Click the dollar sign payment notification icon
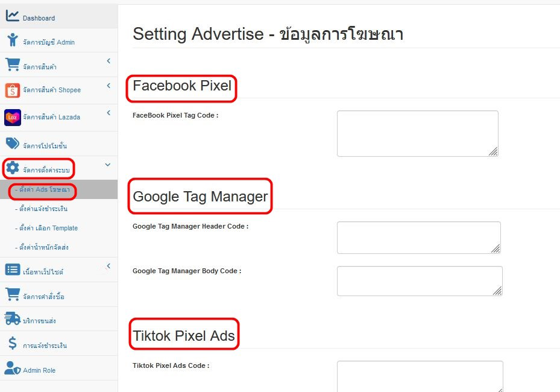This screenshot has height=392, width=560. pyautogui.click(x=13, y=344)
